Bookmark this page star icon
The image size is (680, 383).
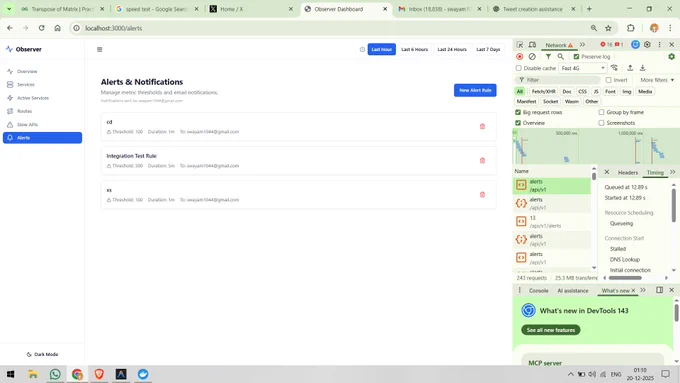(608, 28)
